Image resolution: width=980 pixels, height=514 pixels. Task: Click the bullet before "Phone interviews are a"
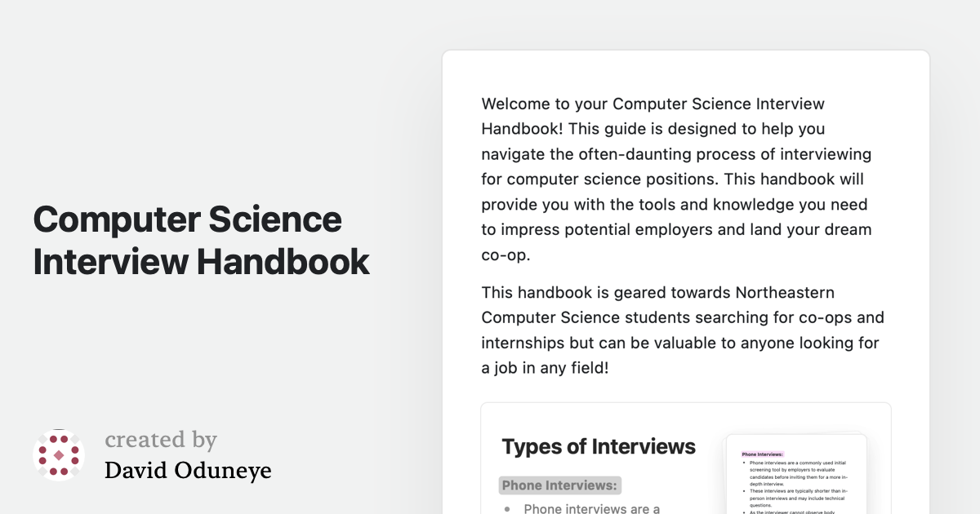(x=507, y=509)
